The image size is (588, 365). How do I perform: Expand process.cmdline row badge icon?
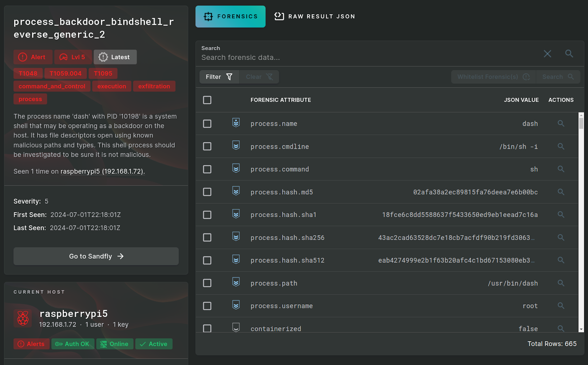tap(236, 146)
